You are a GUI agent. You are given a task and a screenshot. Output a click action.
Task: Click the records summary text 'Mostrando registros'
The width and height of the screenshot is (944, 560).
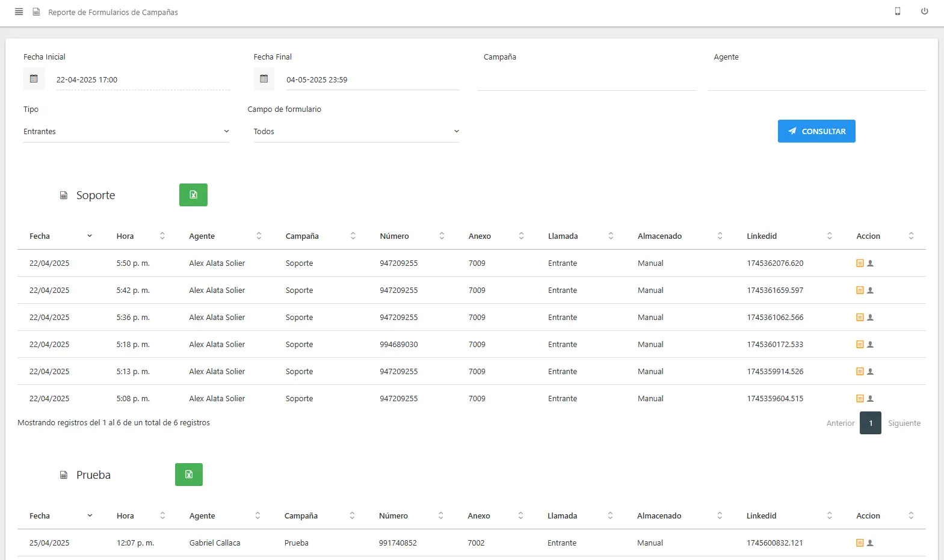point(114,422)
